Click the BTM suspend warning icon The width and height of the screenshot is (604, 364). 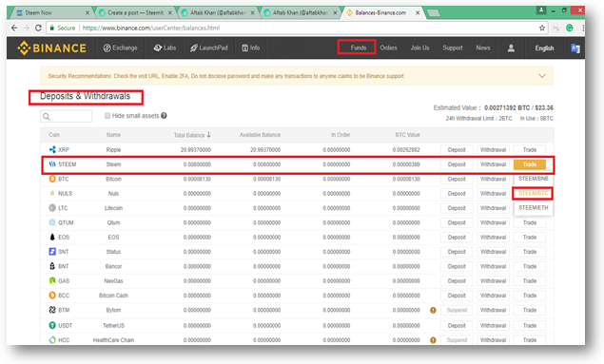433,310
